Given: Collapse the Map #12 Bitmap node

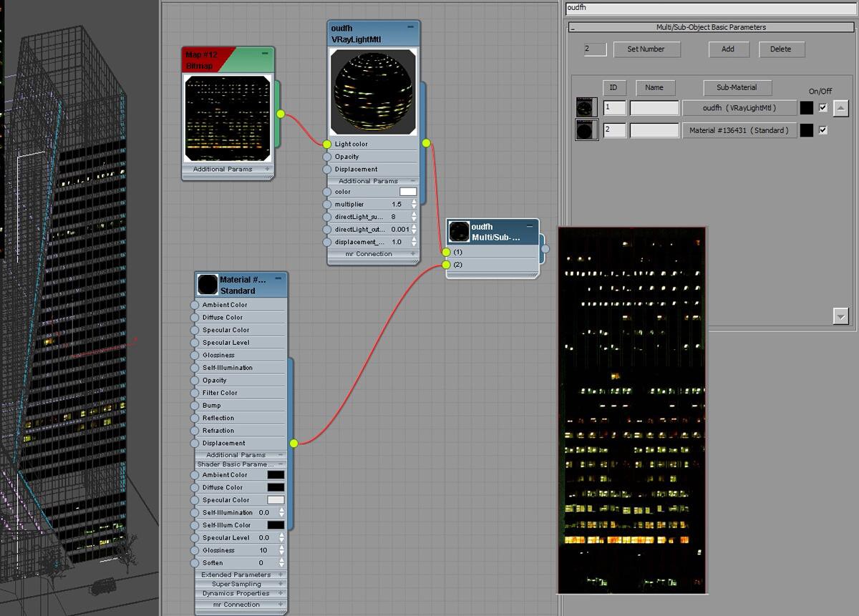Looking at the screenshot, I should [265, 53].
